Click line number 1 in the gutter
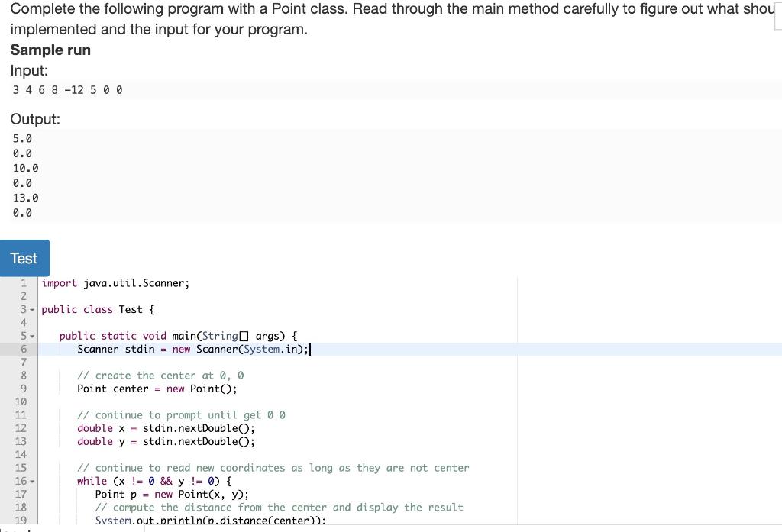 (x=24, y=282)
